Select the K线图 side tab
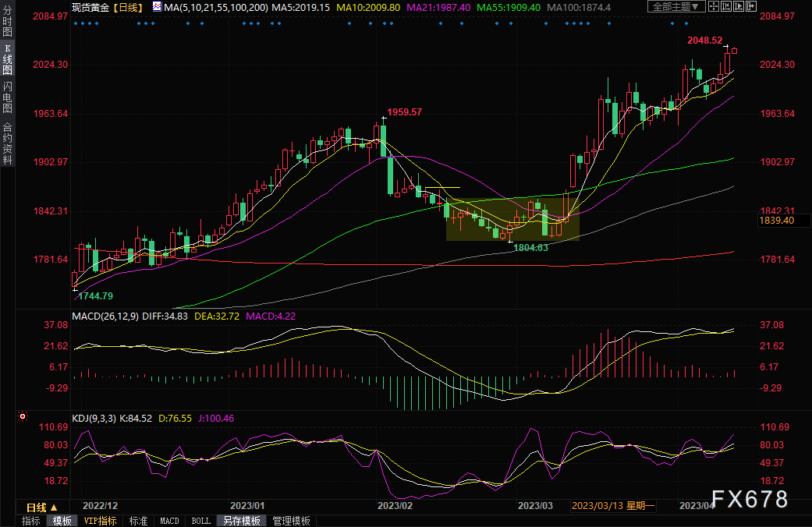This screenshot has height=527, width=812. pos(7,59)
